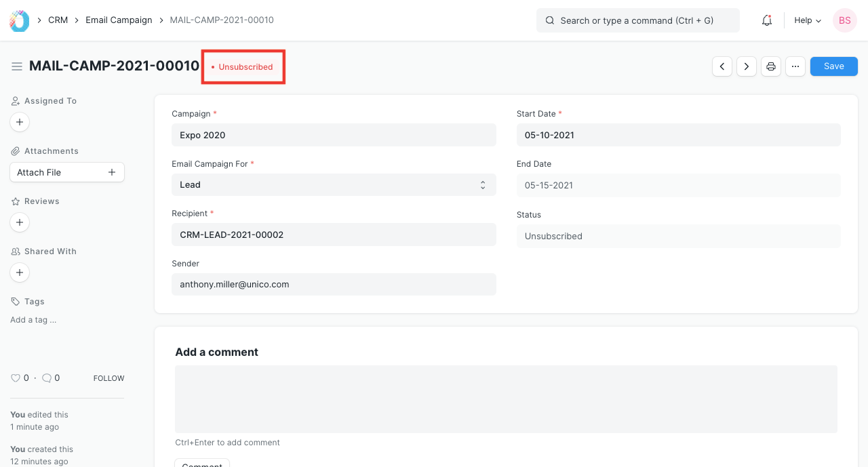Save the email campaign
868x467 pixels.
click(x=833, y=66)
